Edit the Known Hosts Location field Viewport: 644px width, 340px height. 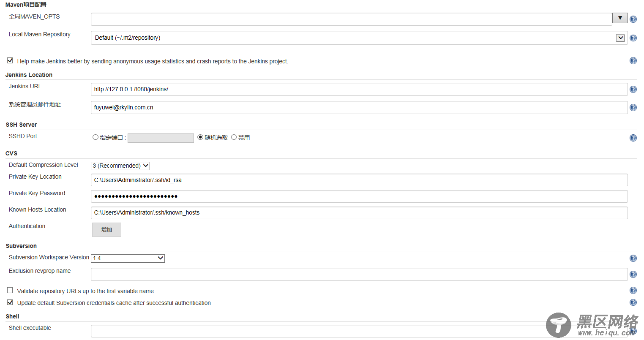pos(359,212)
